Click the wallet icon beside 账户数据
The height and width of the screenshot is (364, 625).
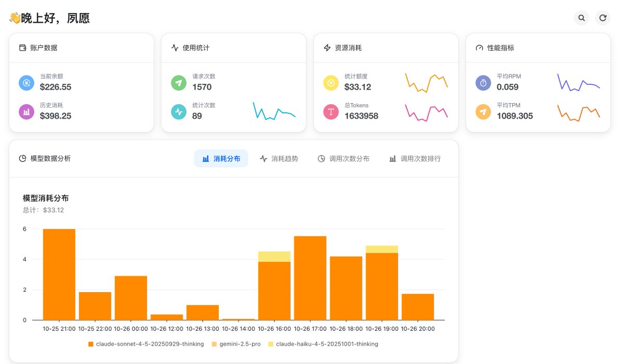click(22, 48)
